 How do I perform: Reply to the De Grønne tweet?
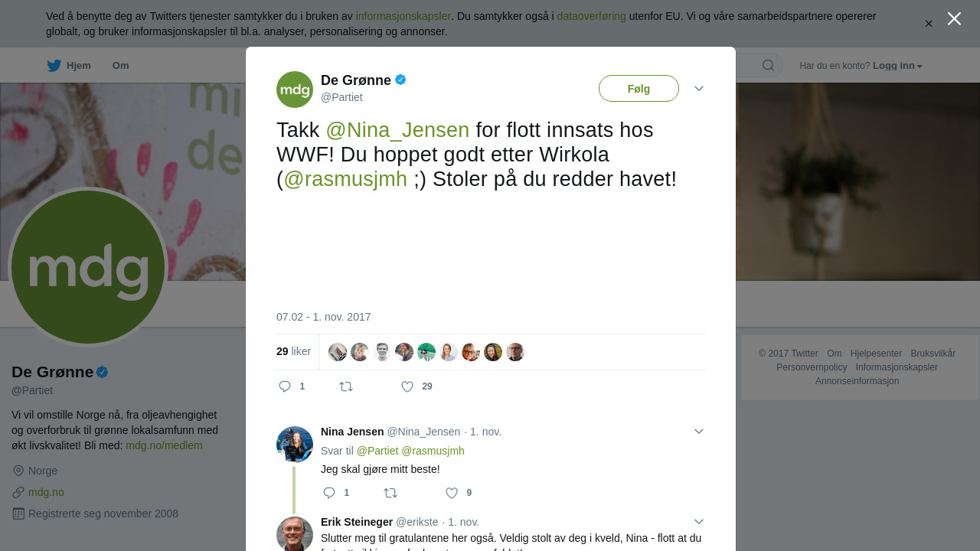click(x=285, y=386)
